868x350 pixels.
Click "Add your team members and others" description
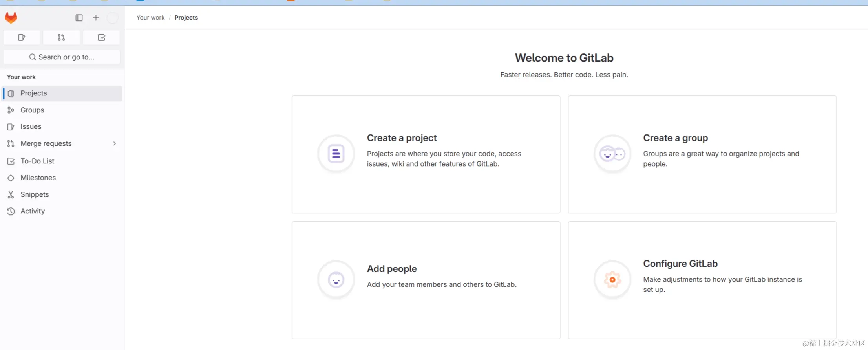tap(442, 284)
